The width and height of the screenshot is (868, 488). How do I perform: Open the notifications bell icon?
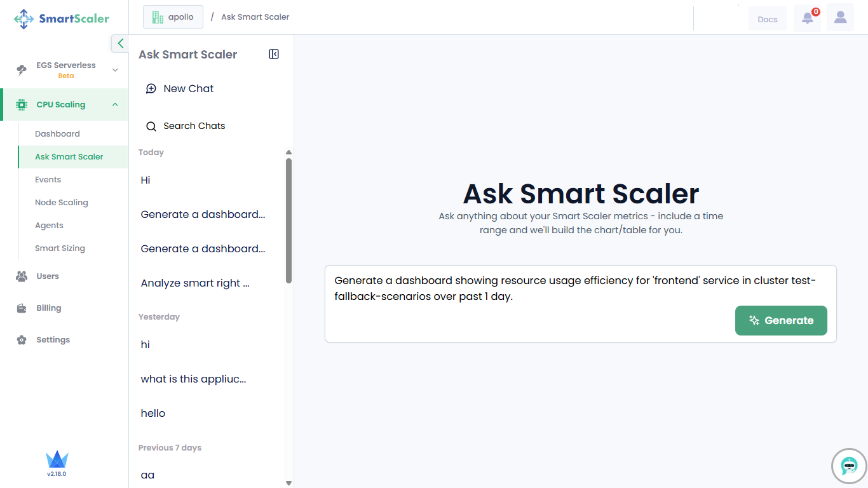pos(807,18)
